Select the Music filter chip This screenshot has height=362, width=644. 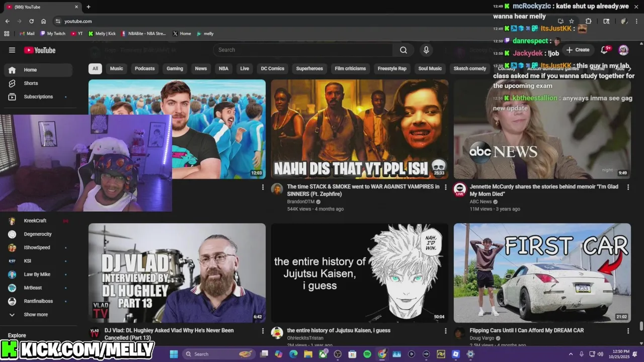click(117, 68)
